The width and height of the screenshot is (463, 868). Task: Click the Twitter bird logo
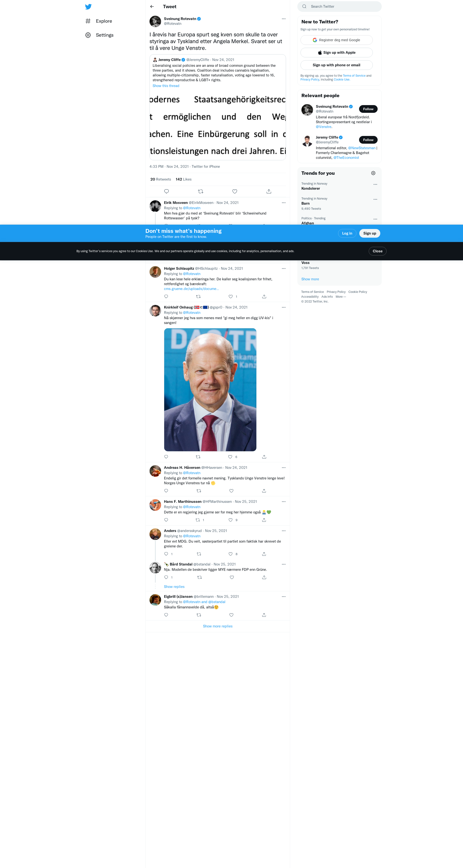point(88,7)
